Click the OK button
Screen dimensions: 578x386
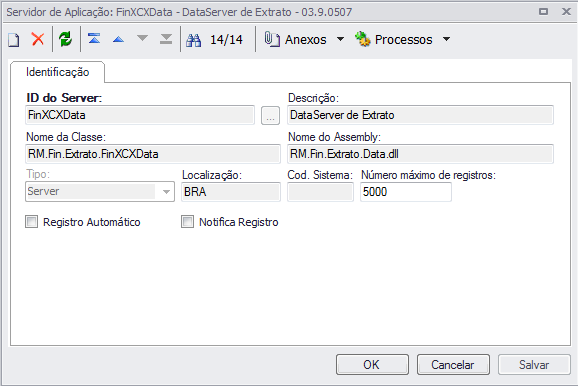[x=372, y=365]
